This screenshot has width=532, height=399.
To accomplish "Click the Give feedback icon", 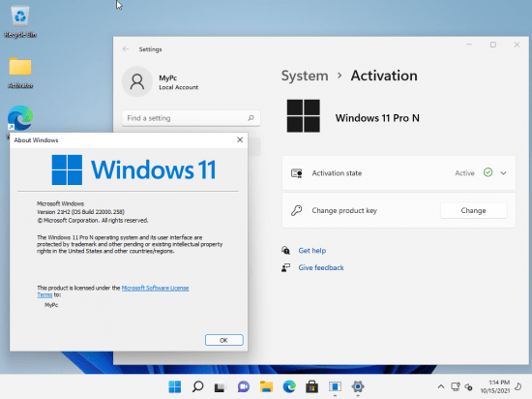I will coord(285,267).
